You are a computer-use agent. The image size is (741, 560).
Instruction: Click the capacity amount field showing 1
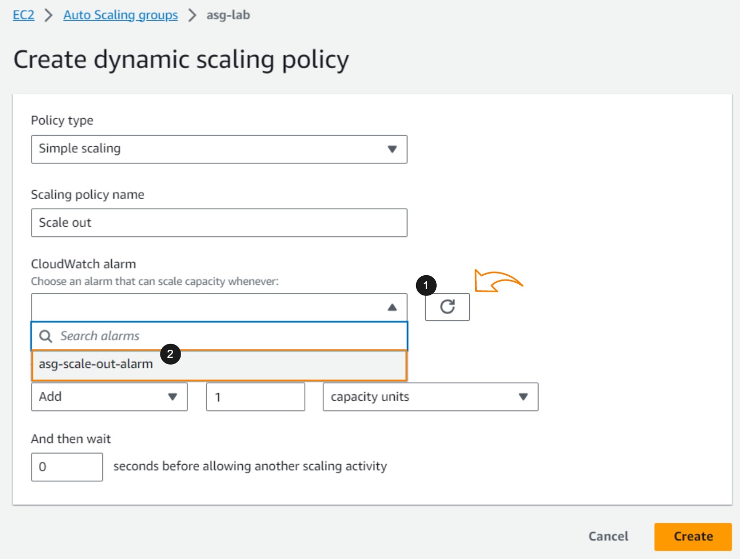point(255,397)
